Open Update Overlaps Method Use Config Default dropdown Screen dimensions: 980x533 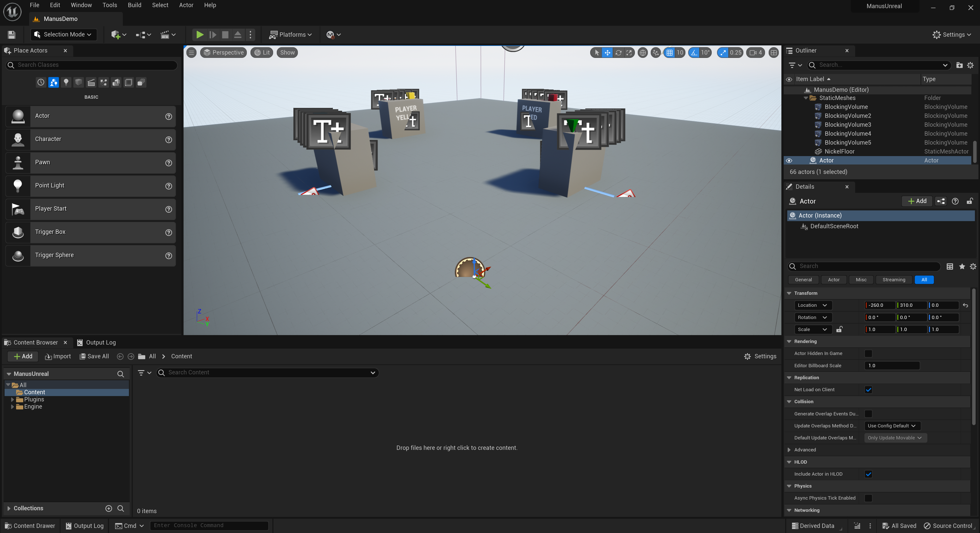(x=892, y=426)
